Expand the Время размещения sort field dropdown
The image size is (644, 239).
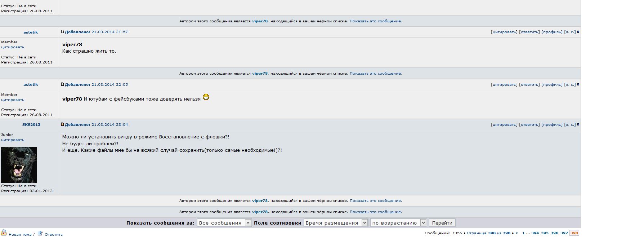point(335,223)
